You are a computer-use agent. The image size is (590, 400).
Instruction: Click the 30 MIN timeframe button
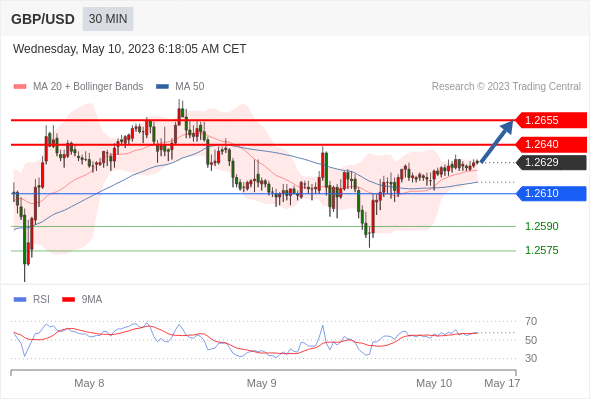click(108, 19)
